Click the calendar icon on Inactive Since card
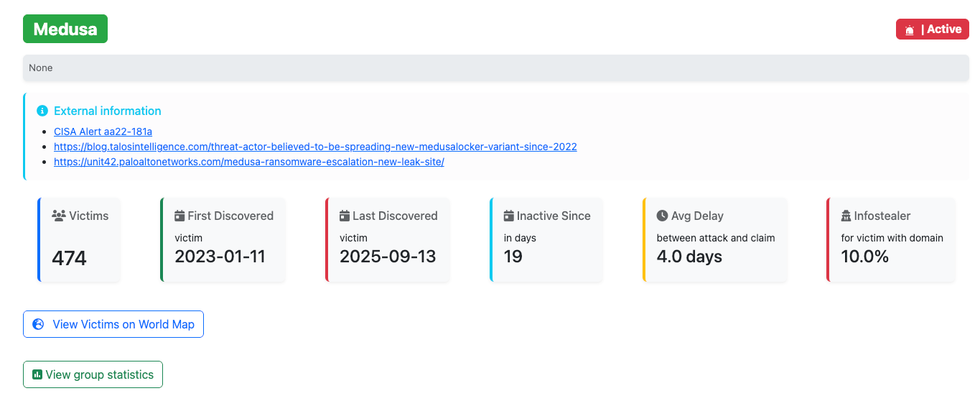 click(509, 216)
